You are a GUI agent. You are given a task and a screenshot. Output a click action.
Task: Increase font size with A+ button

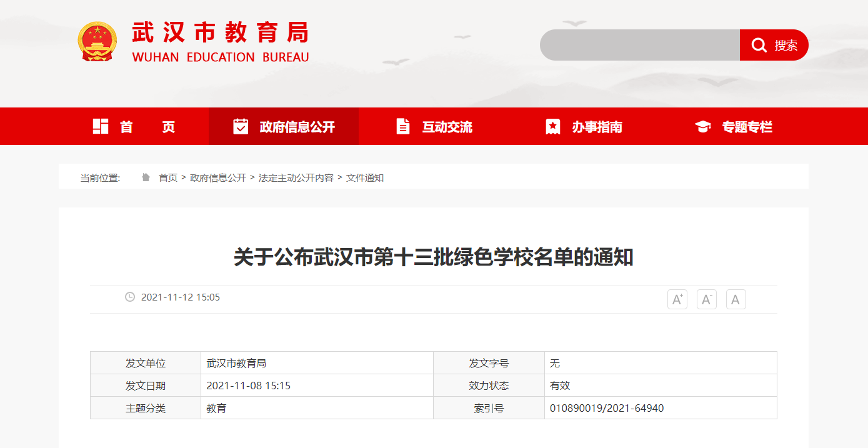pos(677,299)
